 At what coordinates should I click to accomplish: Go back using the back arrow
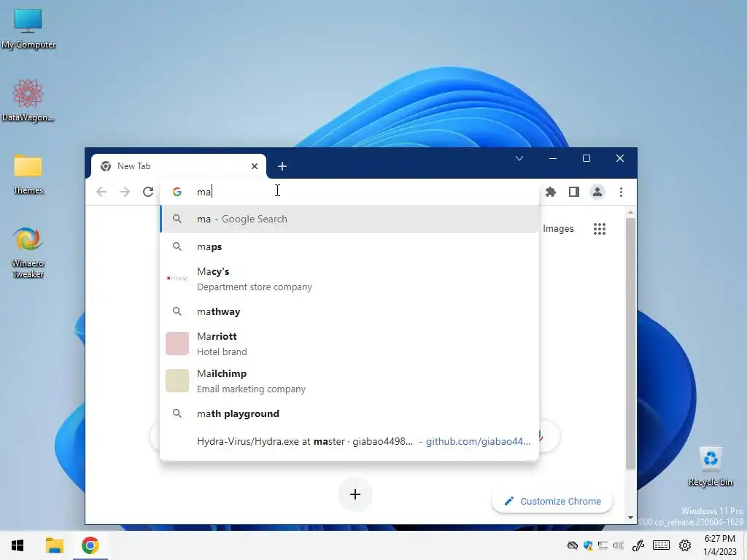point(101,192)
